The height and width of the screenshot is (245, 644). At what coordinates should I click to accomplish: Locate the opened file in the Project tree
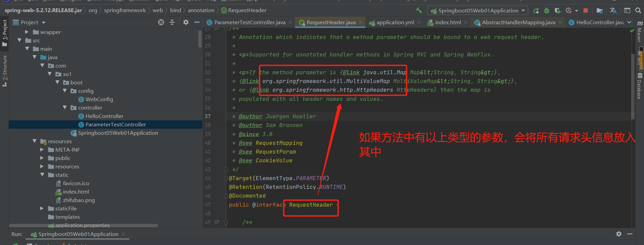point(161,22)
